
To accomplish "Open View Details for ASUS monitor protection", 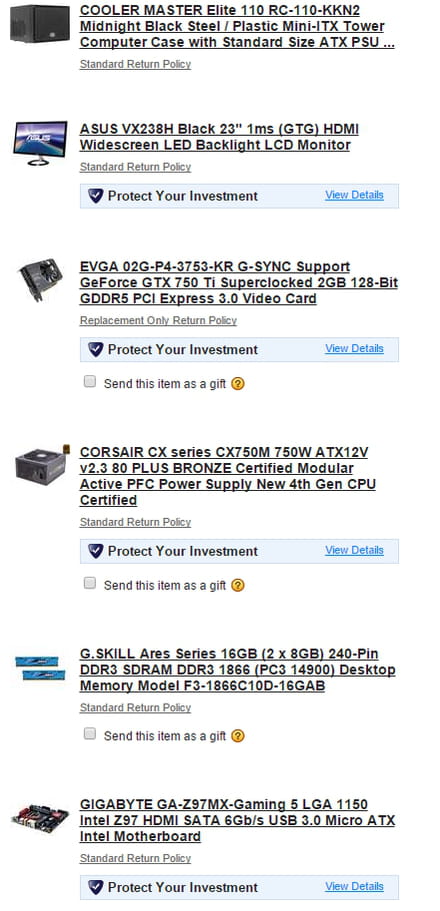I will [354, 195].
